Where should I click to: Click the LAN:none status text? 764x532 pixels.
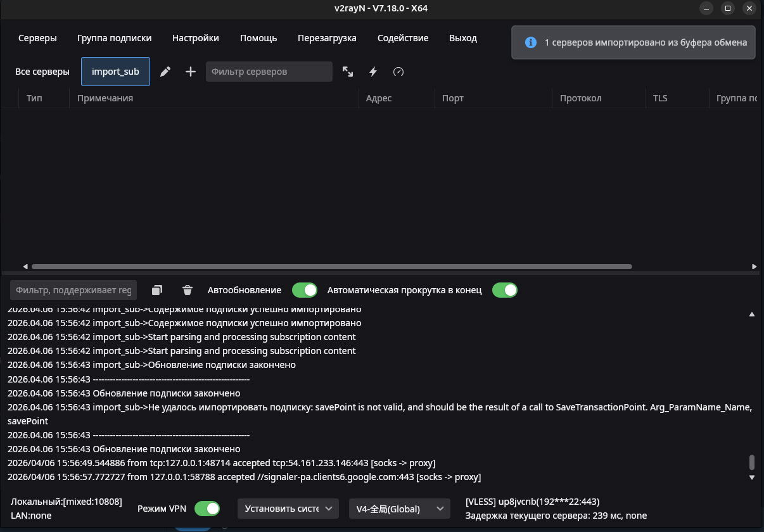click(x=31, y=516)
